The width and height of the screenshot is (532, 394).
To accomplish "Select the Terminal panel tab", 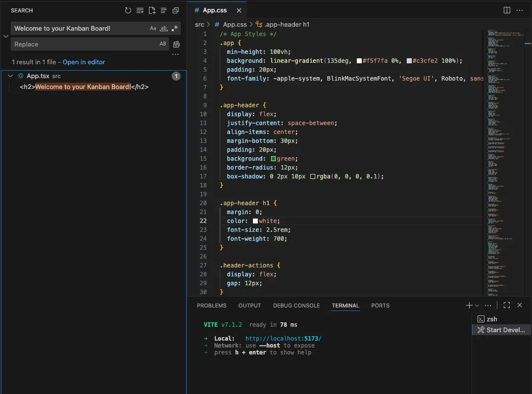I will pos(345,306).
